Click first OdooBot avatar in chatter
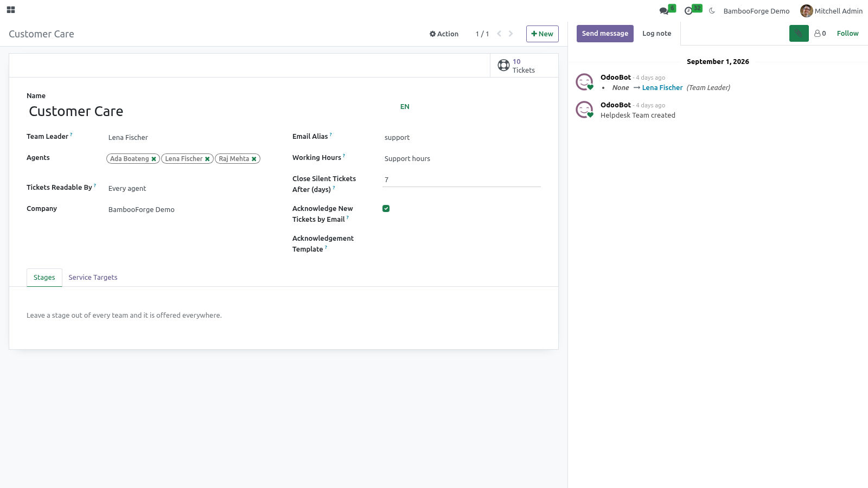Image resolution: width=868 pixels, height=488 pixels. coord(584,82)
